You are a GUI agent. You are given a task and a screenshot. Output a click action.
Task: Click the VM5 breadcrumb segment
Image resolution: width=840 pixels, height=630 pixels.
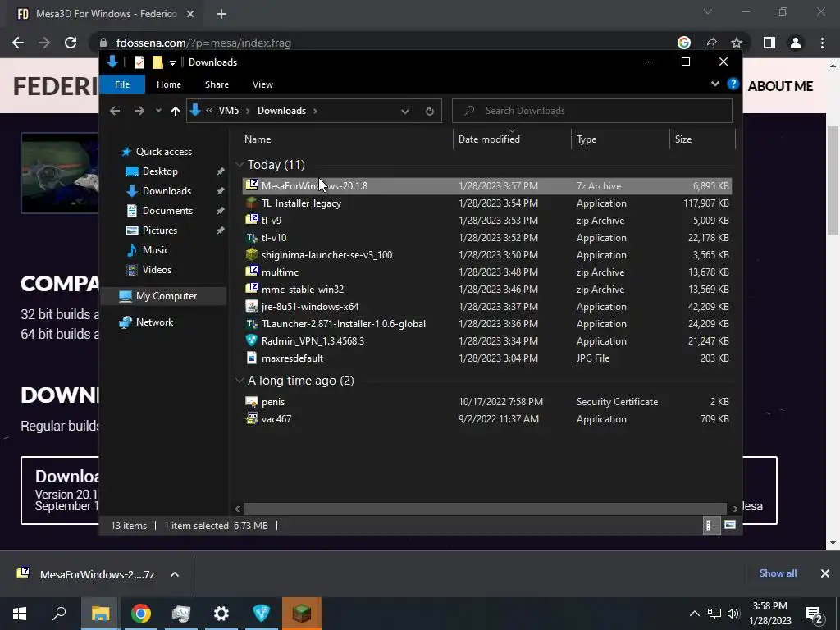pyautogui.click(x=229, y=111)
